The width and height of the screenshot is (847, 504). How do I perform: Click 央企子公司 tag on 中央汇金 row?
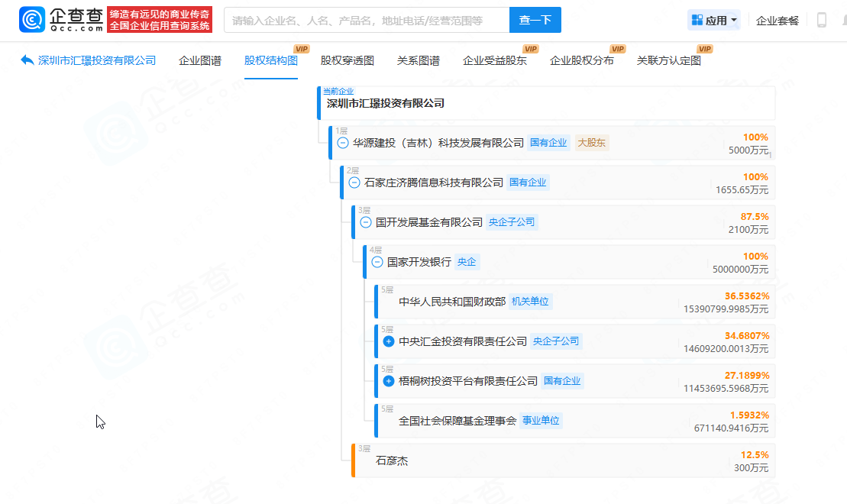point(556,341)
